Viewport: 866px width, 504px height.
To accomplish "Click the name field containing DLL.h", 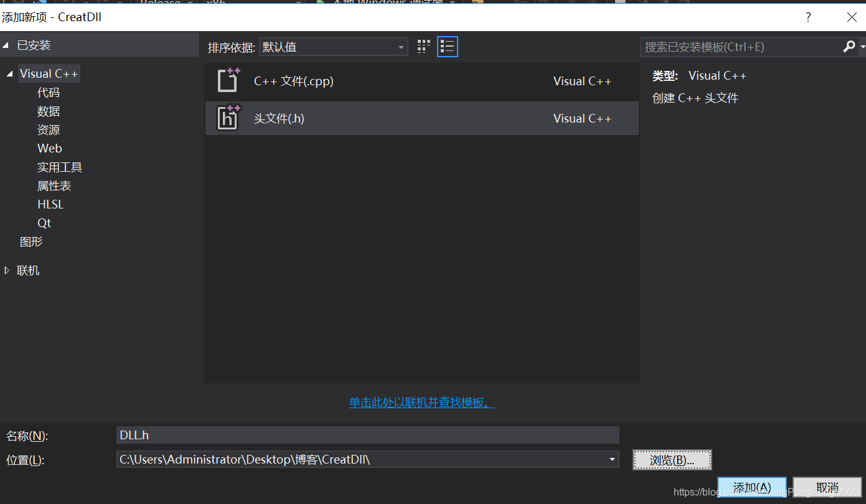I will click(x=368, y=435).
